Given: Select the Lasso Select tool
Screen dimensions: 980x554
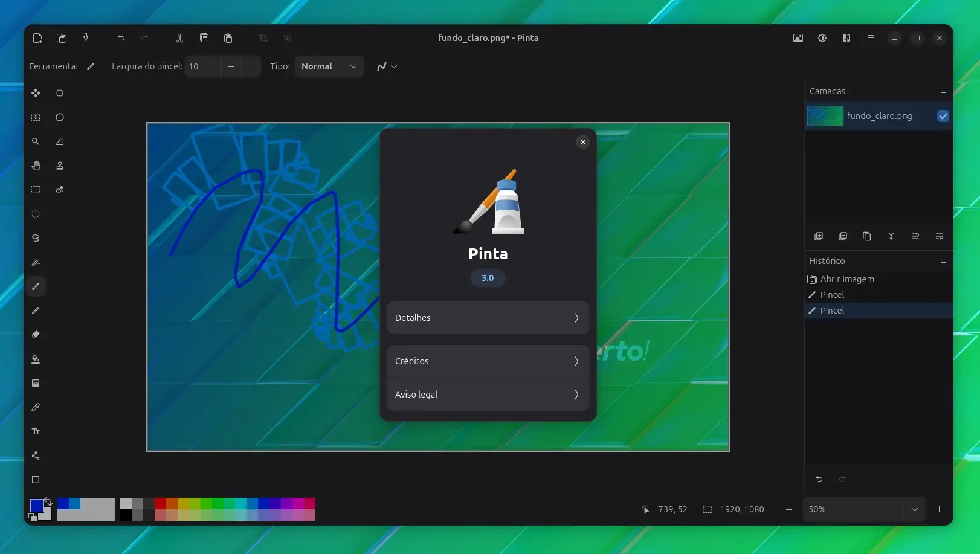Looking at the screenshot, I should [x=36, y=238].
